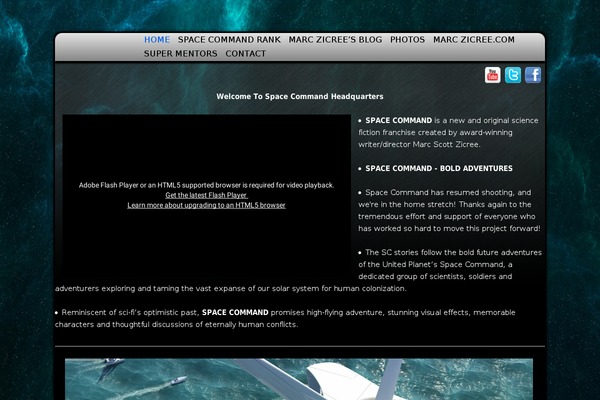Open MARC ZICREE'S BLOG menu item
This screenshot has height=400, width=600.
[335, 40]
